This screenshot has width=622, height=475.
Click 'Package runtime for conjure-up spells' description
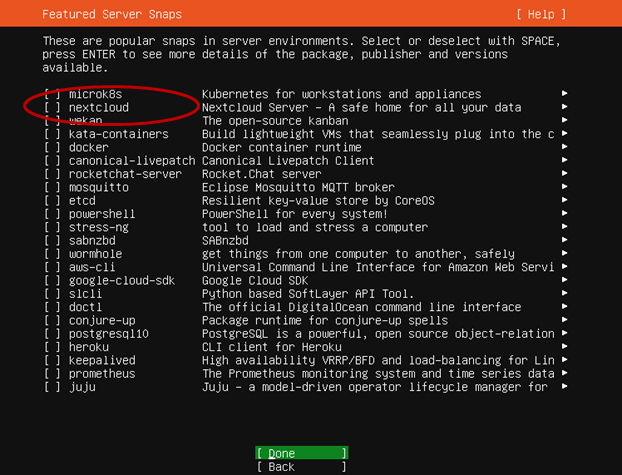pyautogui.click(x=325, y=321)
